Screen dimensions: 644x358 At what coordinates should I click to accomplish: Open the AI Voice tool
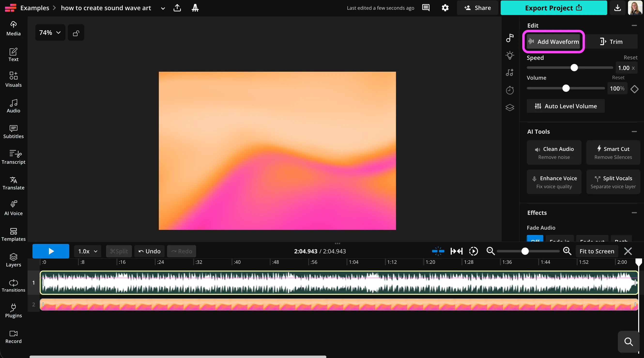pos(14,208)
